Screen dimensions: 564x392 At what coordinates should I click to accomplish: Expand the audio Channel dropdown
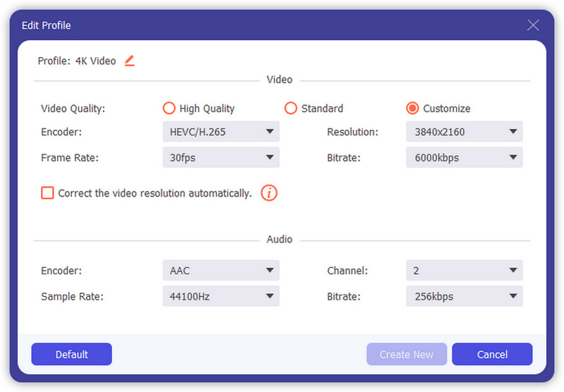click(464, 271)
